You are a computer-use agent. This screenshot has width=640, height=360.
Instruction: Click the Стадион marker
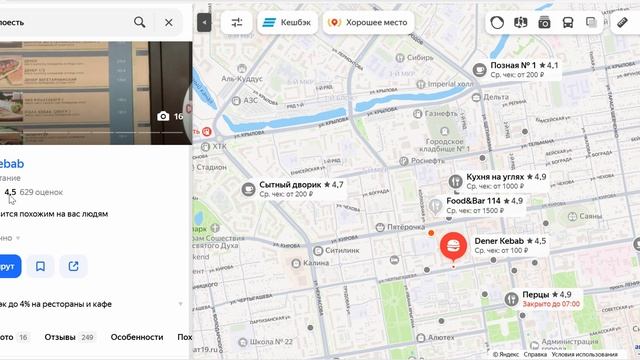(x=211, y=167)
